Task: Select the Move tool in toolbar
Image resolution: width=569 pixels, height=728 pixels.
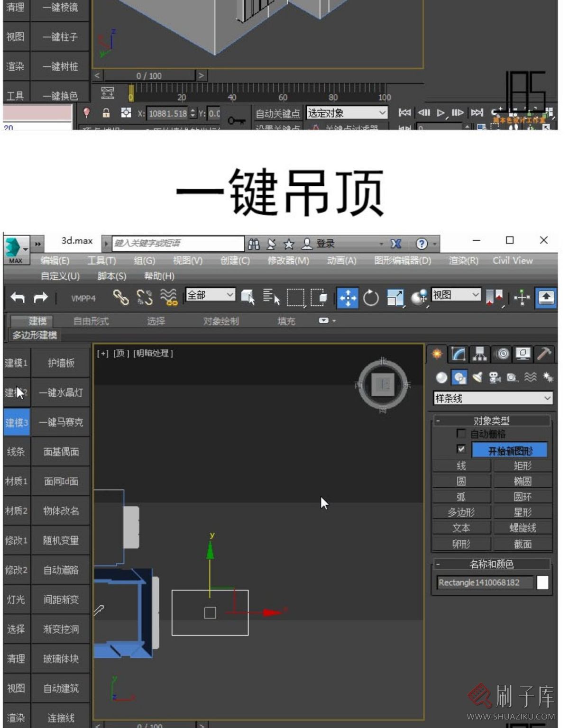Action: pos(348,298)
